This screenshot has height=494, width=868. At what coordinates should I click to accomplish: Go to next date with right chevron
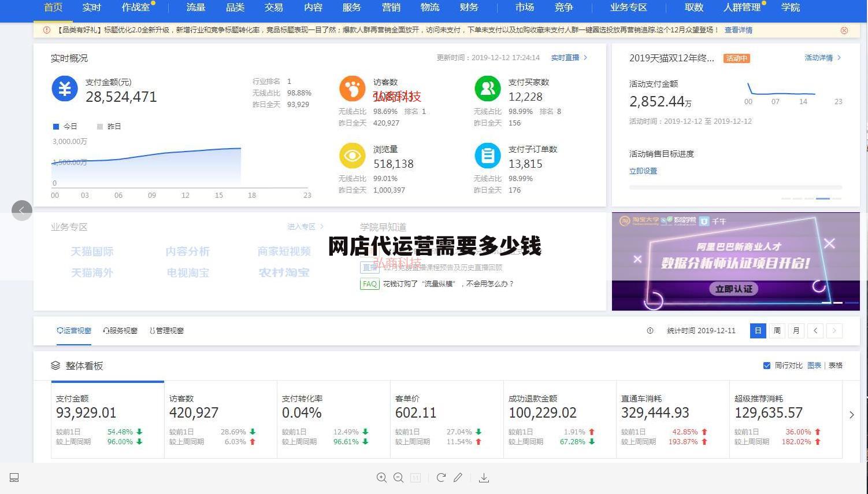[834, 331]
